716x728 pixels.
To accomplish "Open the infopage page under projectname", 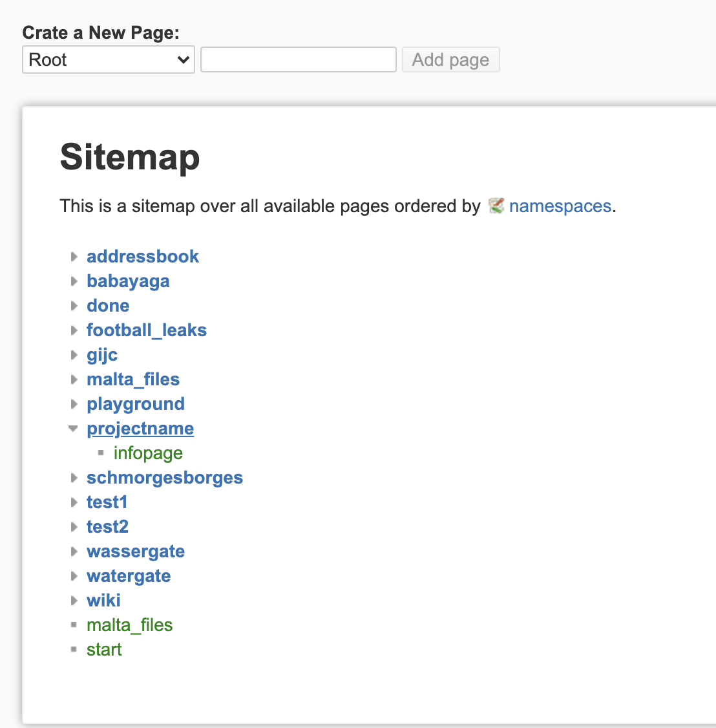I will pyautogui.click(x=148, y=453).
